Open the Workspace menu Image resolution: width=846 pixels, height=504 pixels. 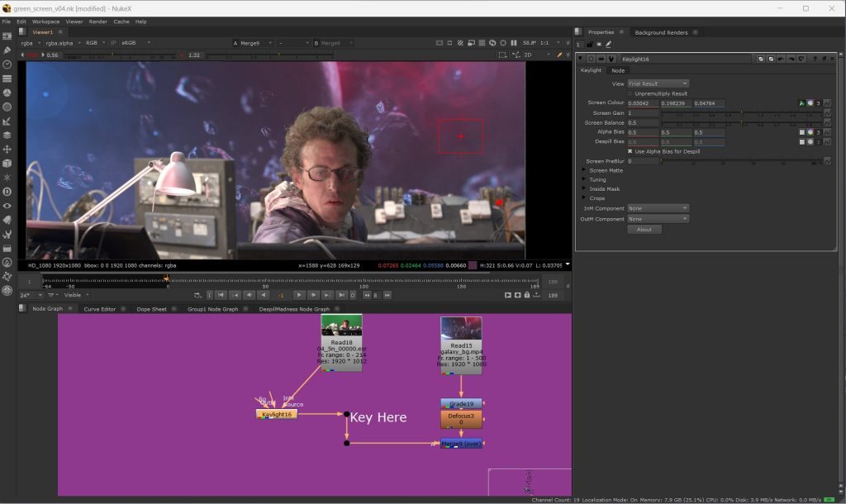pyautogui.click(x=46, y=21)
